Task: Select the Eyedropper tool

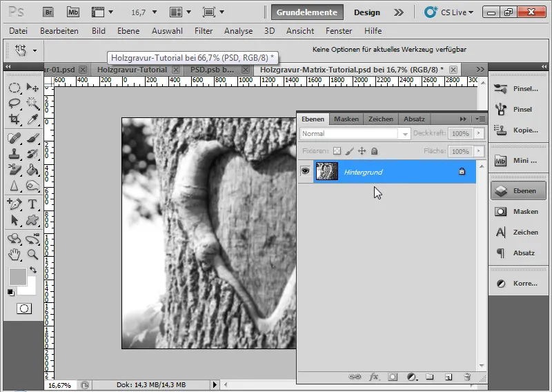Action: coord(32,119)
